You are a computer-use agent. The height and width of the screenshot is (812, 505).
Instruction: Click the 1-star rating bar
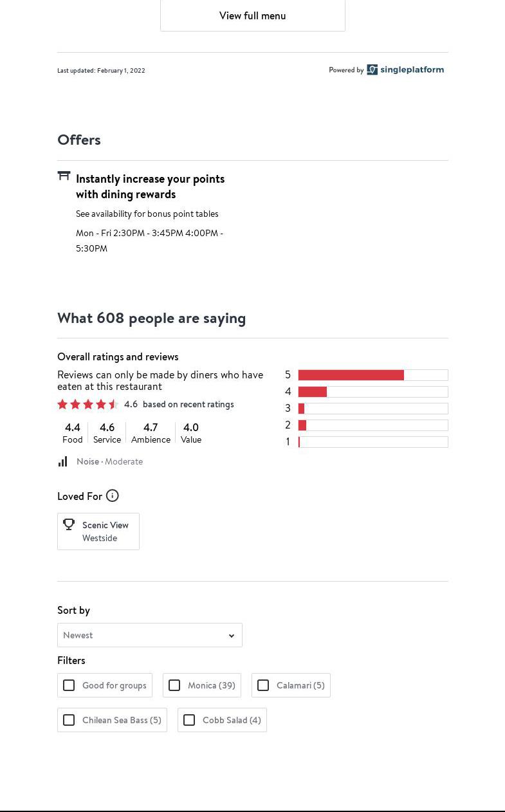click(373, 441)
